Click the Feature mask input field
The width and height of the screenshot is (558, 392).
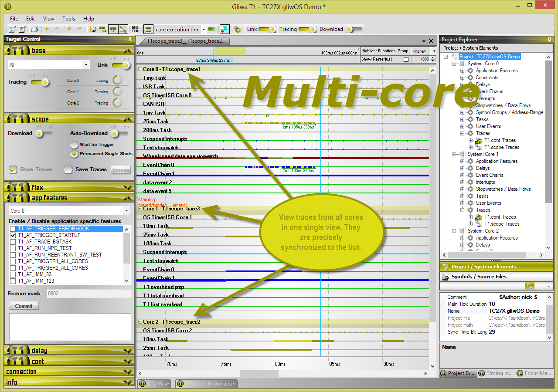88,294
